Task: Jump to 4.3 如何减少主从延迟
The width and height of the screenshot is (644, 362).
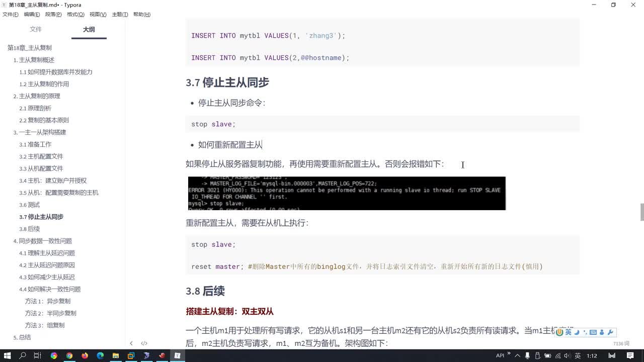Action: [47, 277]
